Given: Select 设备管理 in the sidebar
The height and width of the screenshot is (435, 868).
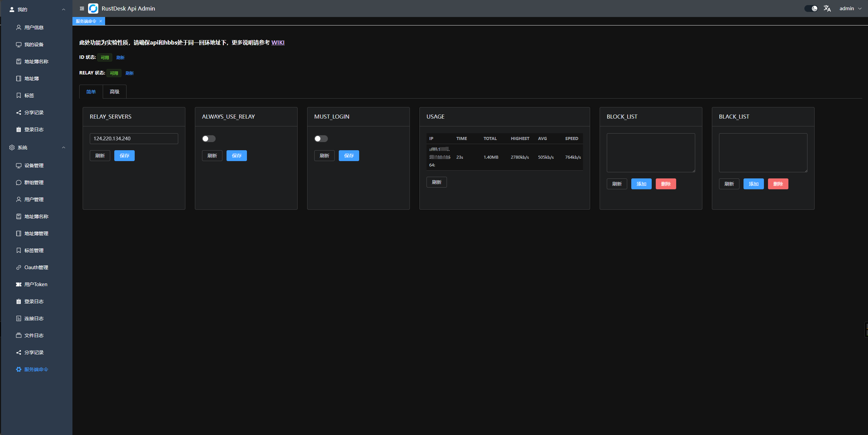Looking at the screenshot, I should pos(34,166).
